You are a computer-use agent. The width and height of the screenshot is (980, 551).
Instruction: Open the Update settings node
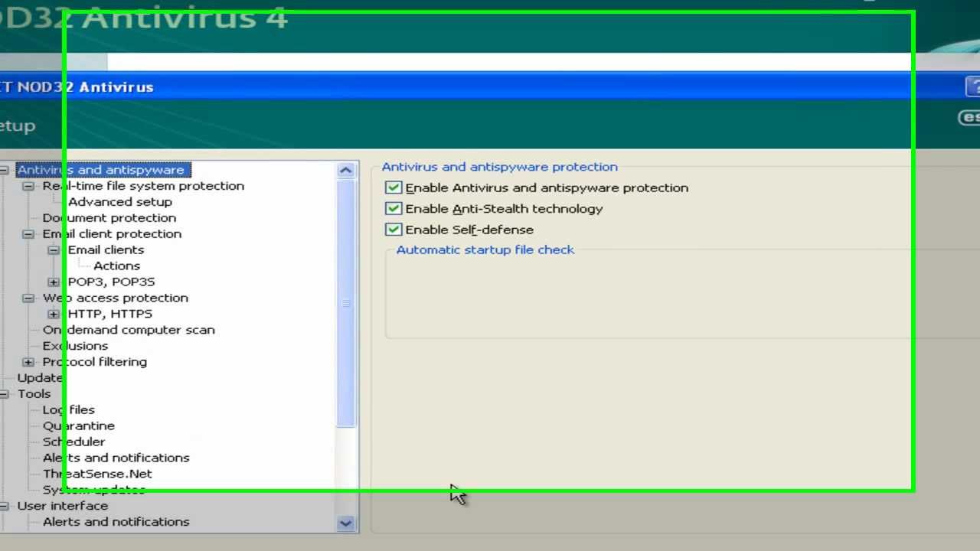tap(40, 378)
